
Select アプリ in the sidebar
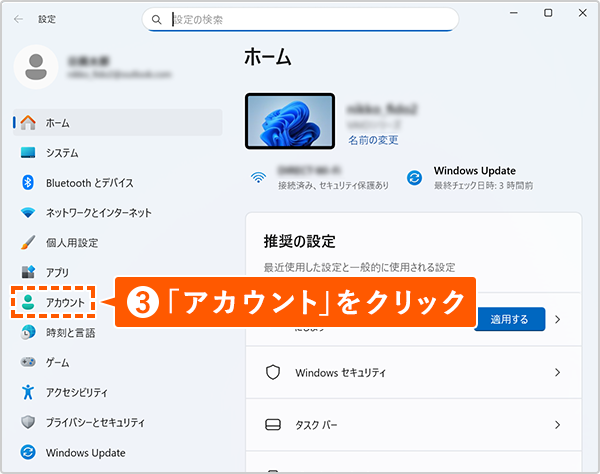(57, 272)
